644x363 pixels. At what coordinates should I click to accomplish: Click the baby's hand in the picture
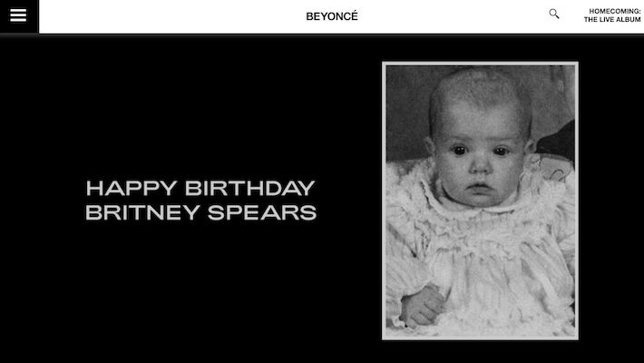[x=421, y=306]
